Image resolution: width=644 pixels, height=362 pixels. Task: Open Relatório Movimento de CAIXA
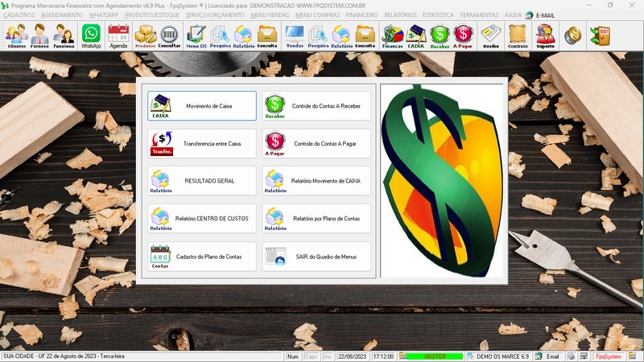coord(316,181)
